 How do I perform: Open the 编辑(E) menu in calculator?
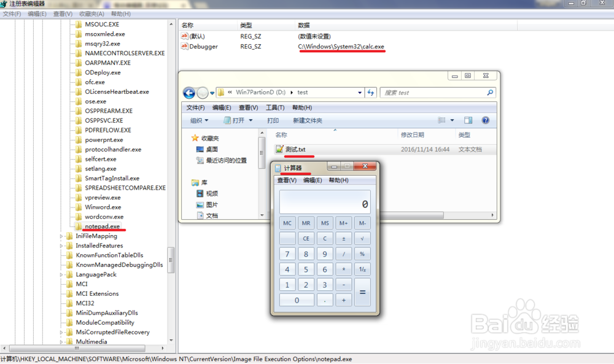313,180
